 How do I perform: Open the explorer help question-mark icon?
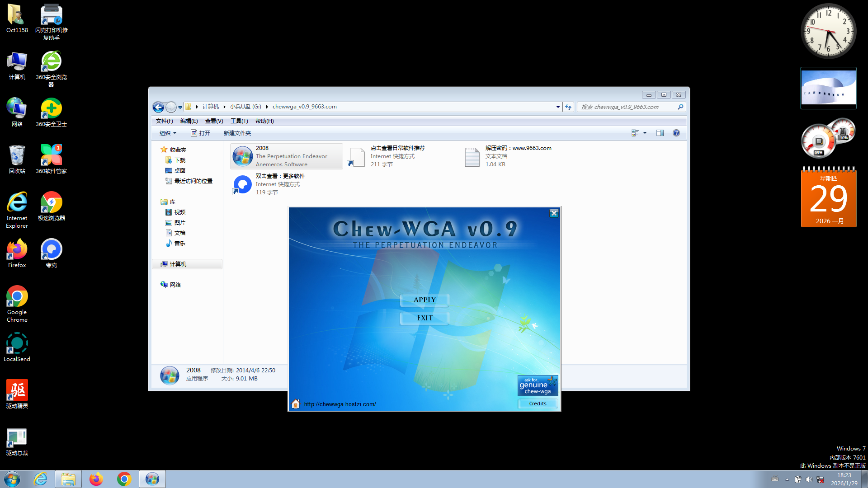click(x=676, y=133)
